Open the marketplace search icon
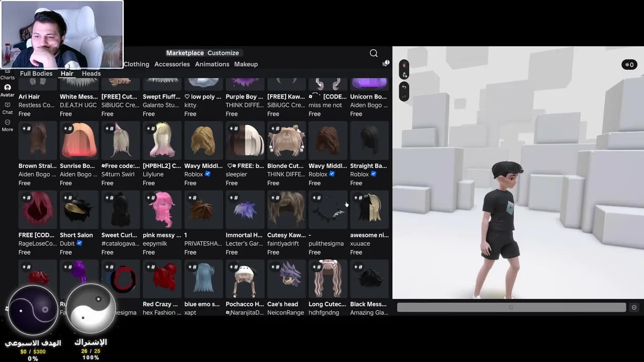This screenshot has height=362, width=644. [x=373, y=53]
